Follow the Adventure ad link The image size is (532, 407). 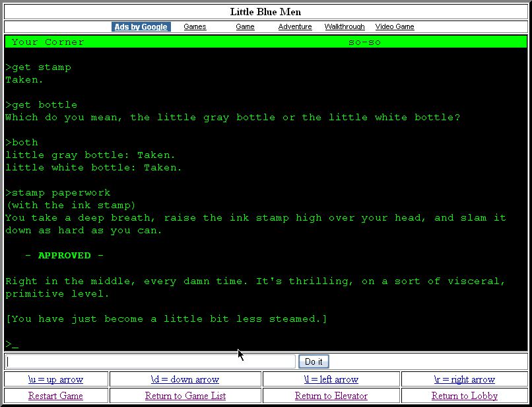(295, 27)
